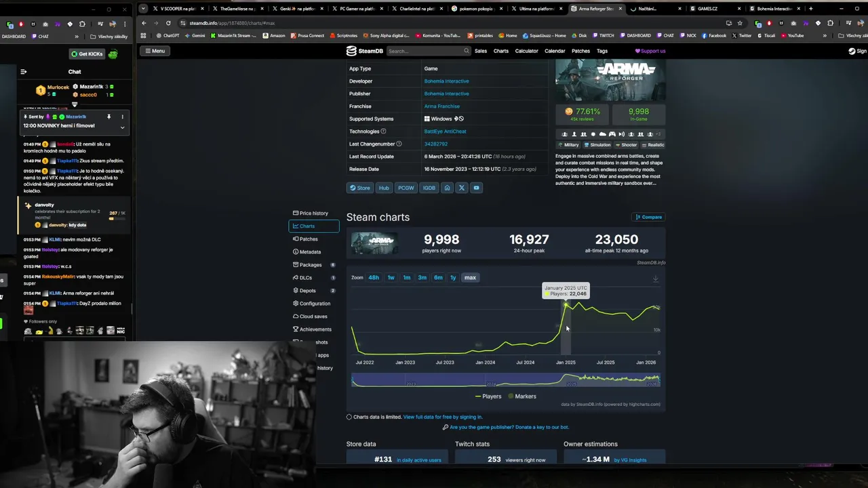Select the 1w zoom range
This screenshot has height=488, width=868.
pyautogui.click(x=391, y=278)
